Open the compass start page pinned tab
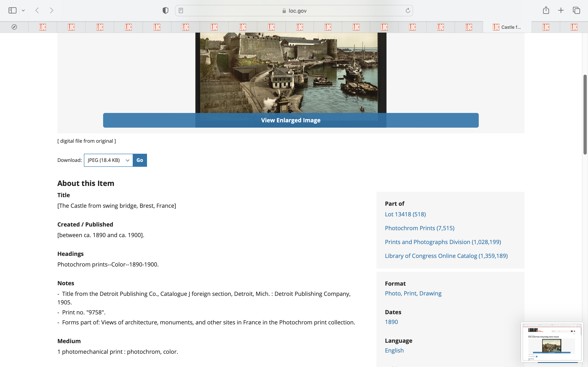 (14, 27)
